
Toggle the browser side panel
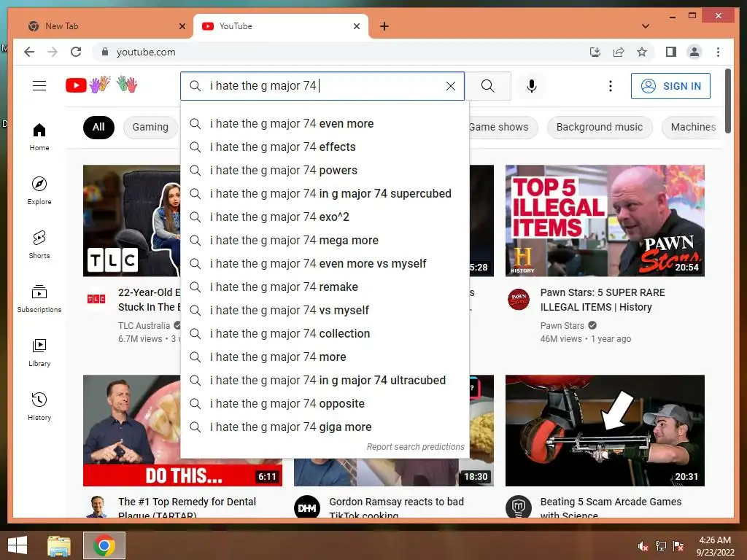pyautogui.click(x=671, y=52)
